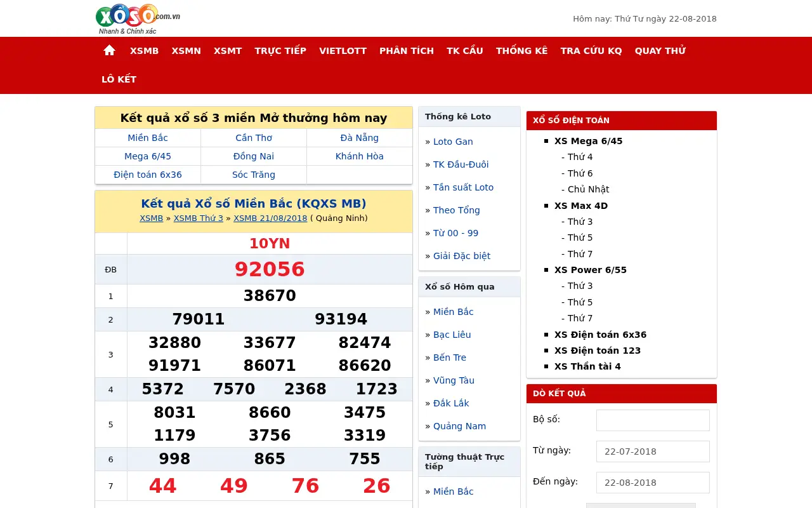The width and height of the screenshot is (812, 508).
Task: Open the Giải Đặc biệt statistics link
Action: point(462,256)
